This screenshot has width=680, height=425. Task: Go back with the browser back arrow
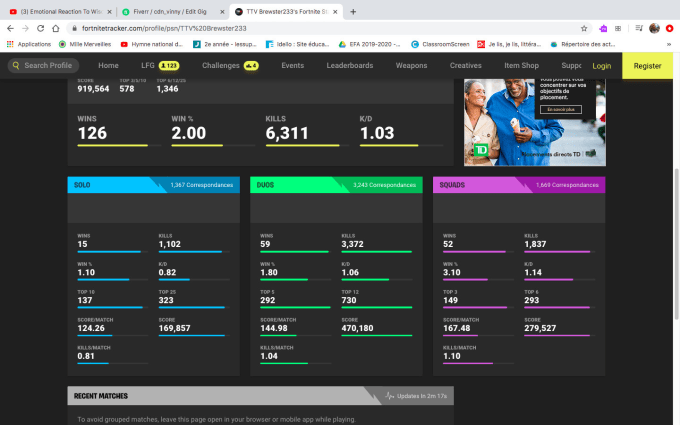point(10,28)
